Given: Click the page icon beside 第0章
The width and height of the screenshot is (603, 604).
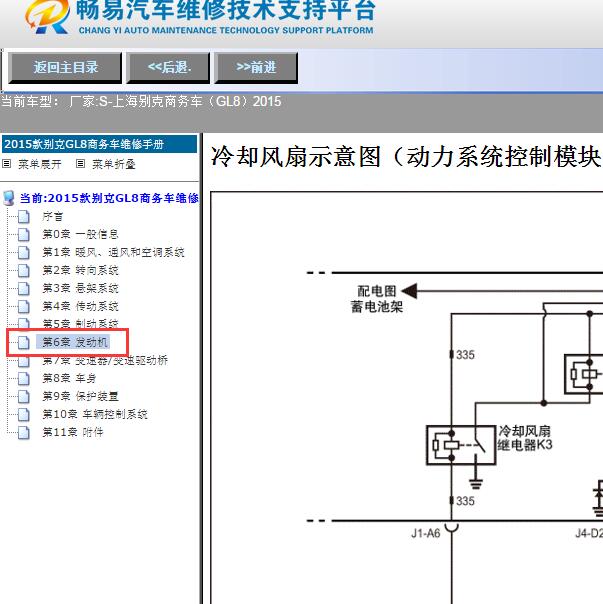Looking at the screenshot, I should click(24, 234).
